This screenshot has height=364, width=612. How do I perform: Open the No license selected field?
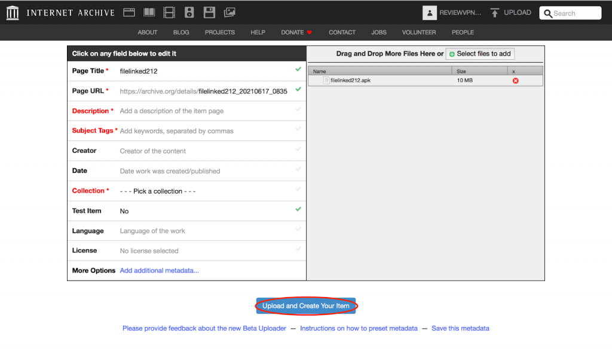click(149, 251)
